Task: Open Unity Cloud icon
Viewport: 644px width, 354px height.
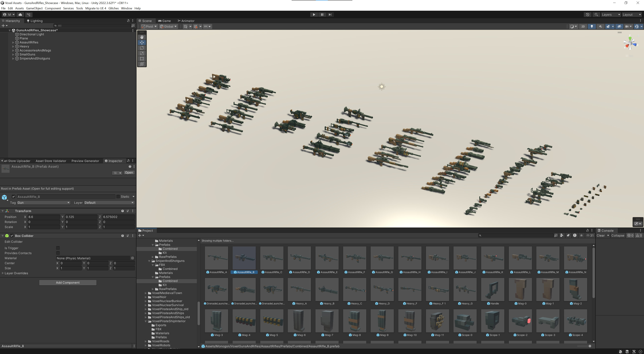Action: [20, 14]
